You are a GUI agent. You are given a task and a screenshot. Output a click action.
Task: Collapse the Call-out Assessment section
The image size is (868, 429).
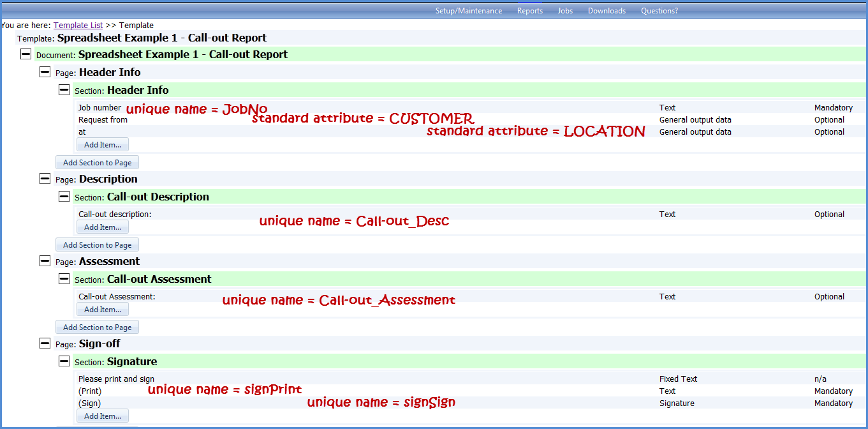(x=64, y=279)
